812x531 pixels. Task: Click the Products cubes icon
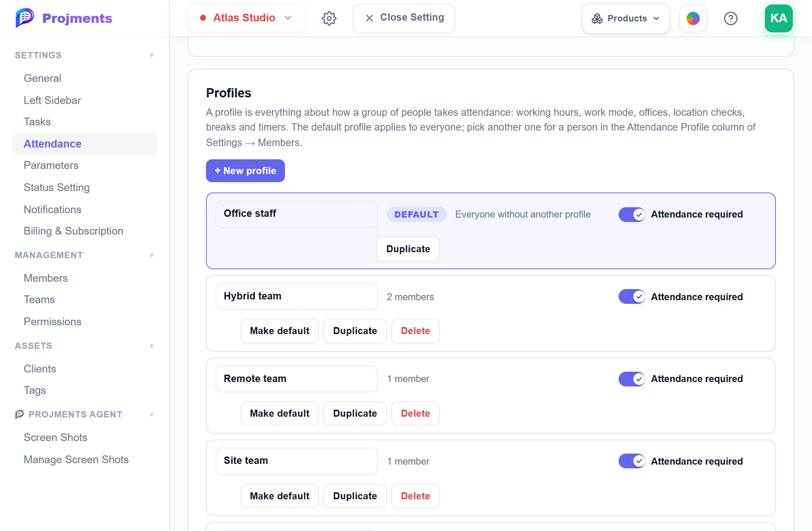pos(597,18)
